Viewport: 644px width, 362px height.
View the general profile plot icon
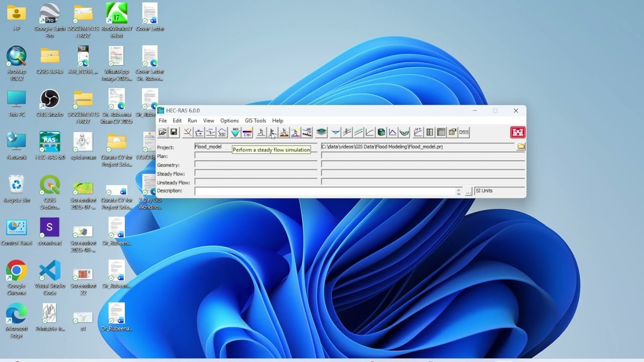358,132
